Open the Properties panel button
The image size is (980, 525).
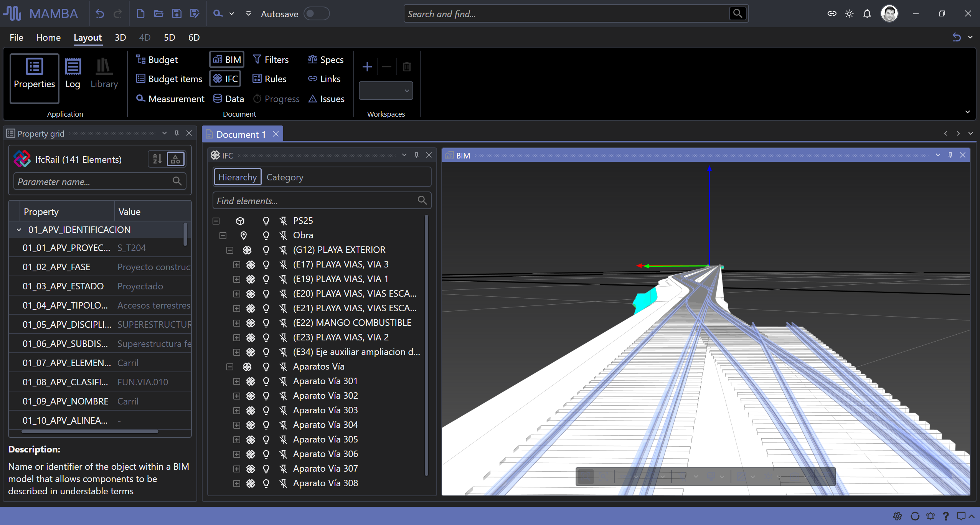tap(34, 78)
